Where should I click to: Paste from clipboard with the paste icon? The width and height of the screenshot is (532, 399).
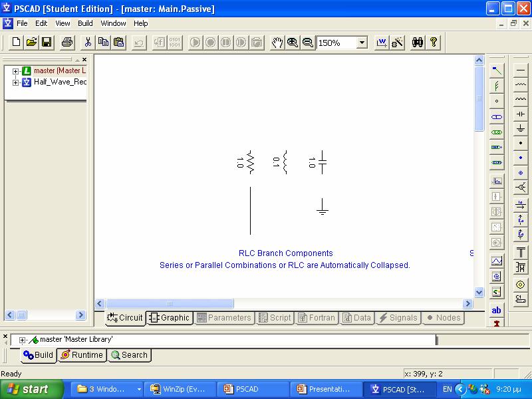(x=119, y=43)
